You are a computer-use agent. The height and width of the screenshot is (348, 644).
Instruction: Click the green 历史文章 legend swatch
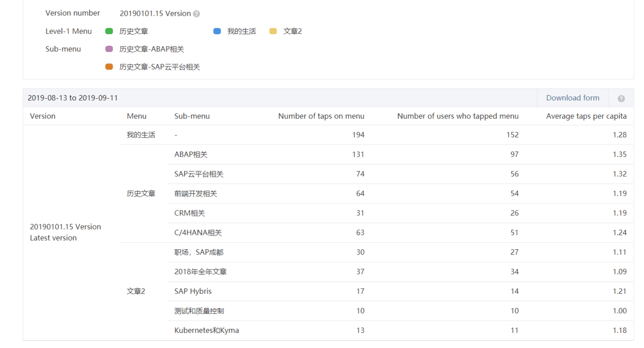coord(109,31)
